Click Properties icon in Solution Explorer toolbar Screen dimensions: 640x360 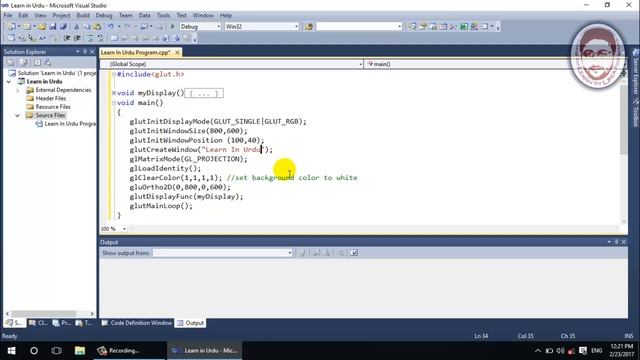pos(11,62)
